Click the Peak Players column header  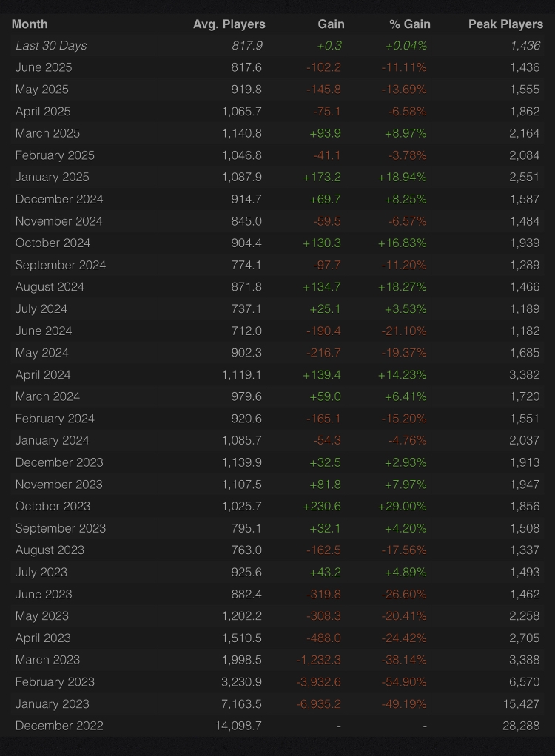[x=506, y=24]
